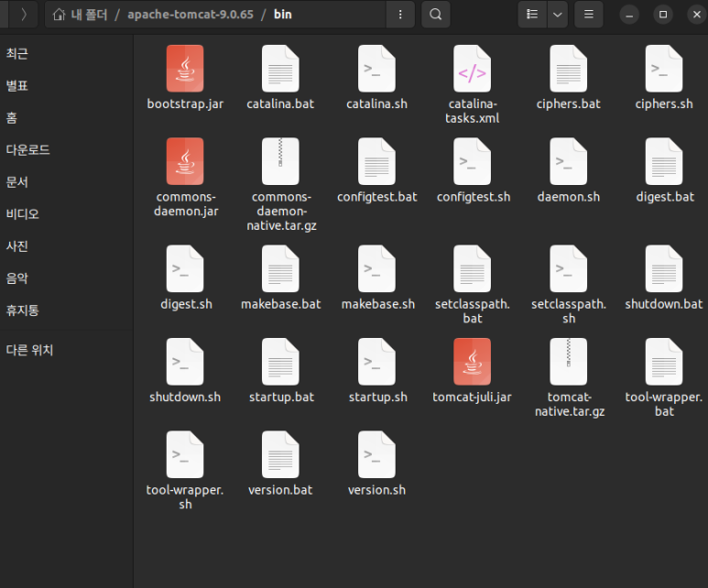708x588 pixels.
Task: Select the version.bat file icon
Action: (280, 455)
